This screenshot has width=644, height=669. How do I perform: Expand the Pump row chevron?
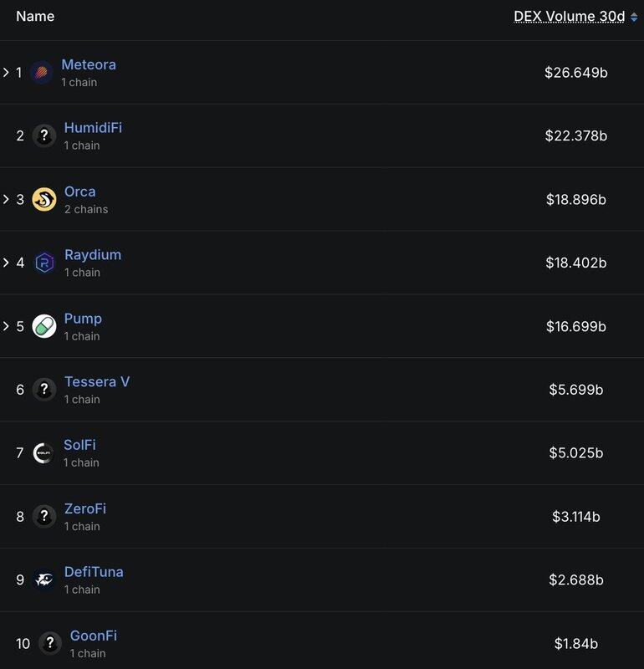tap(6, 326)
